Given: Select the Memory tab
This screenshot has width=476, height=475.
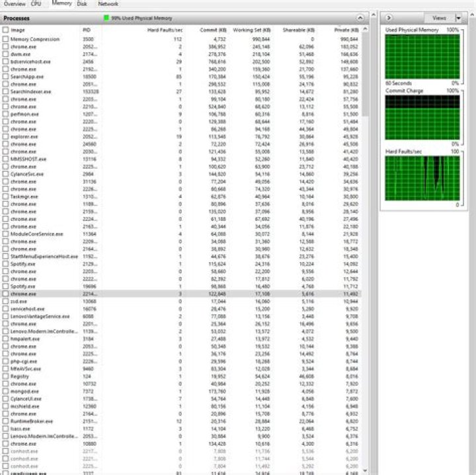Looking at the screenshot, I should pos(61,3).
